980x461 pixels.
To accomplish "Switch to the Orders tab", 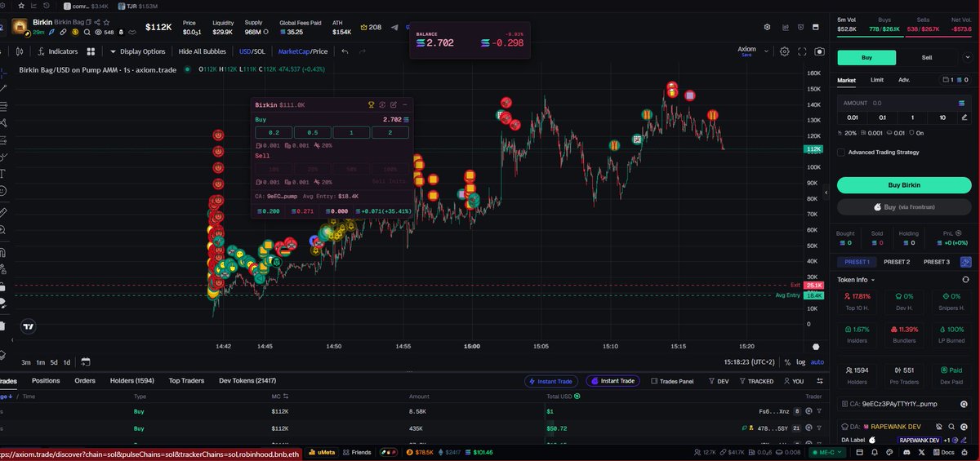I will click(85, 380).
